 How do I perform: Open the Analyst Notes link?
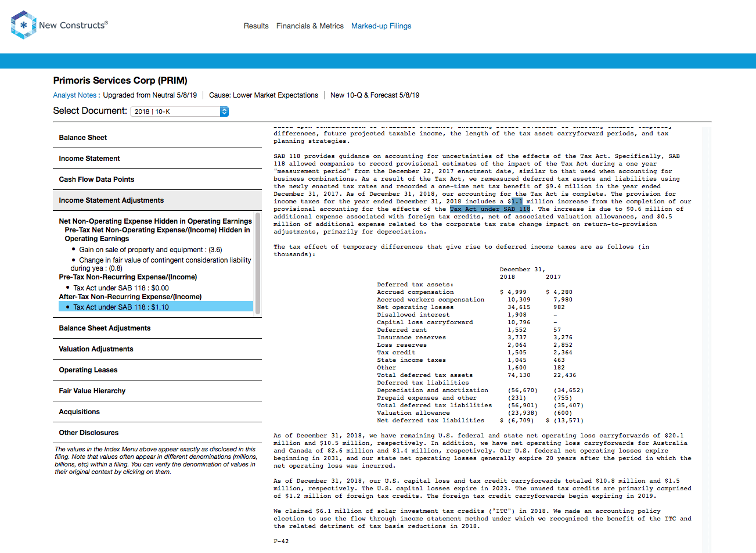tap(75, 95)
